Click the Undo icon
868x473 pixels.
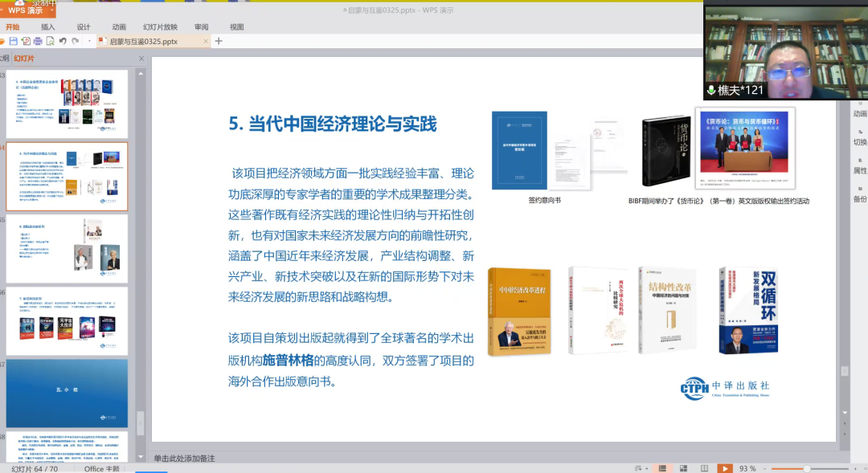[63, 40]
